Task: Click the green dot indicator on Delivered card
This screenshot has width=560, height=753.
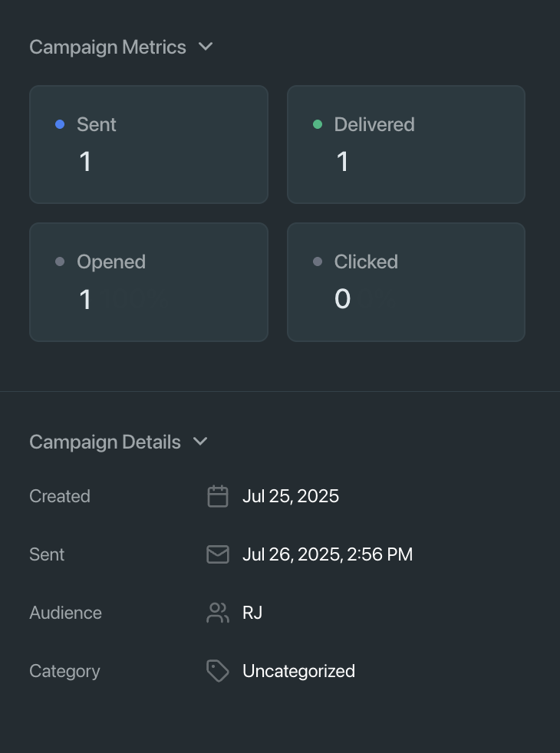Action: pos(318,124)
